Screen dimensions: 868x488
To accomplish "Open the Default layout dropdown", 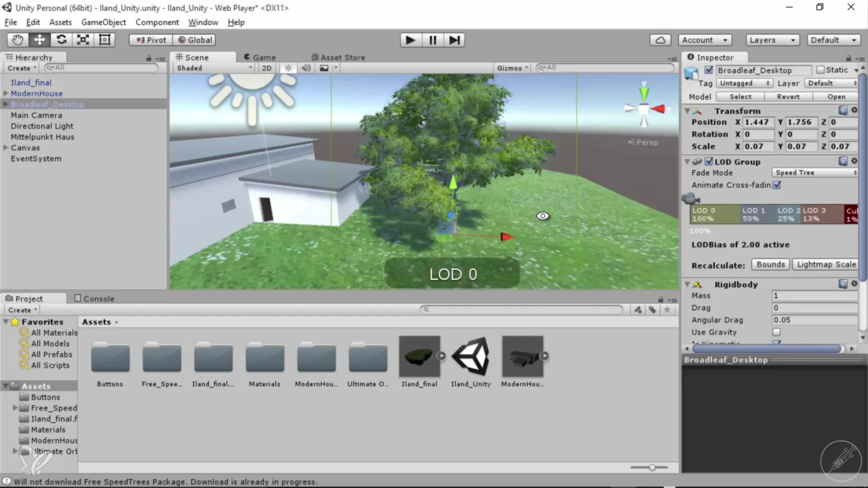I will (x=834, y=40).
